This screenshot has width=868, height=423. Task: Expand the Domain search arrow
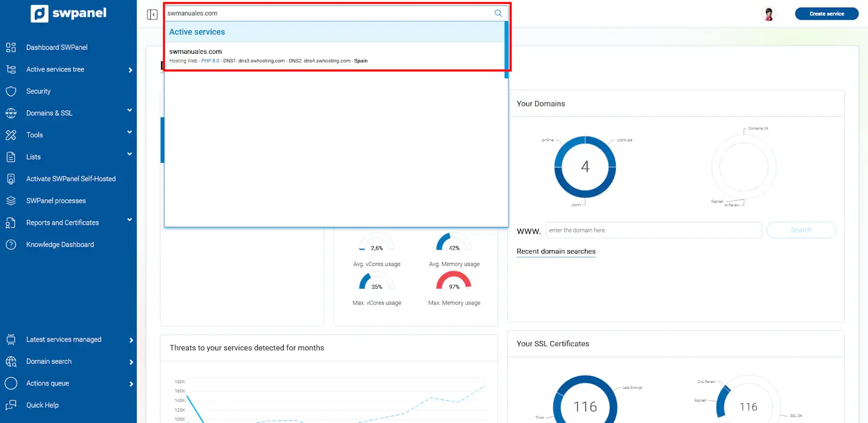point(131,362)
